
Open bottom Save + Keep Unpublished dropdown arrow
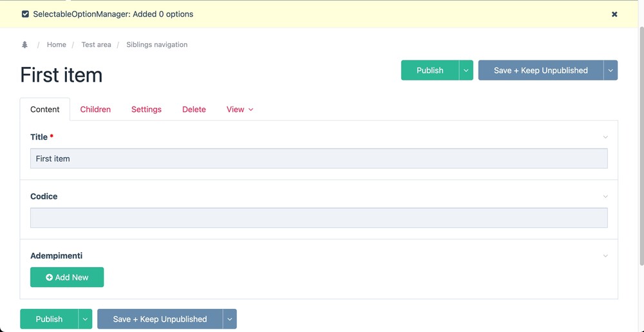pyautogui.click(x=230, y=319)
